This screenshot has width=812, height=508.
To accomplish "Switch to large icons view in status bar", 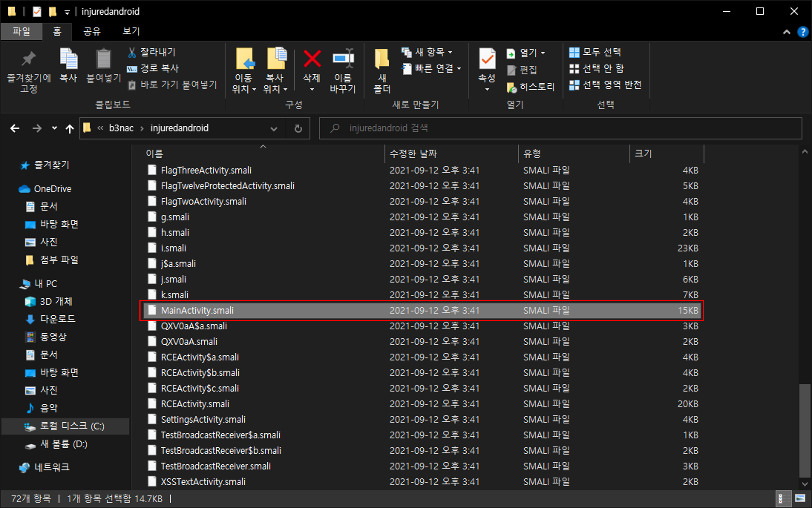I will click(800, 498).
